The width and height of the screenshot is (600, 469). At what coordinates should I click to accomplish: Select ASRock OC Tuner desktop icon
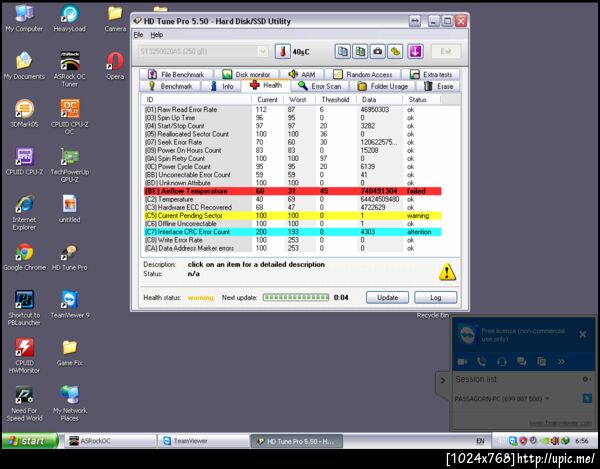point(70,69)
